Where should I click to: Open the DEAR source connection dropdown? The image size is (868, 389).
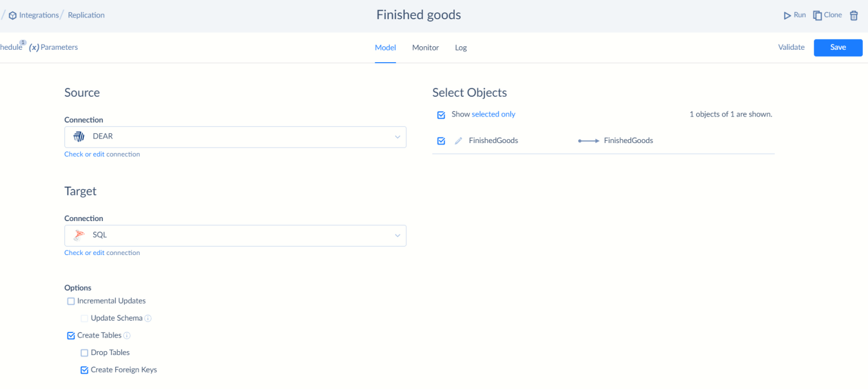pos(397,137)
